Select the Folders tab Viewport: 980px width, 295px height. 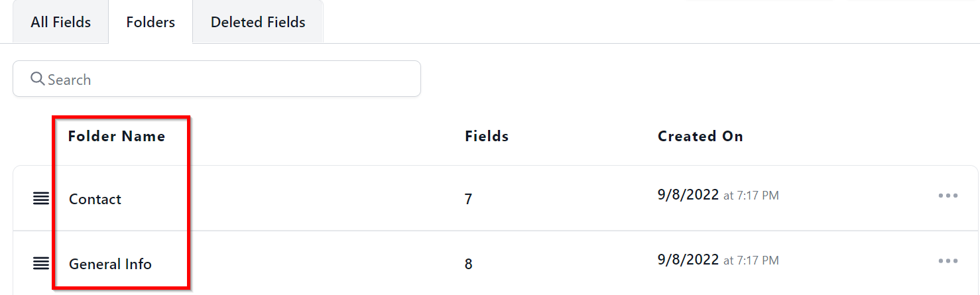click(151, 22)
